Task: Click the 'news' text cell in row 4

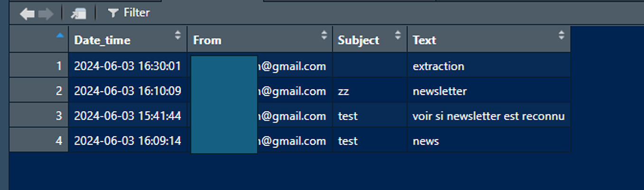Action: click(x=489, y=141)
